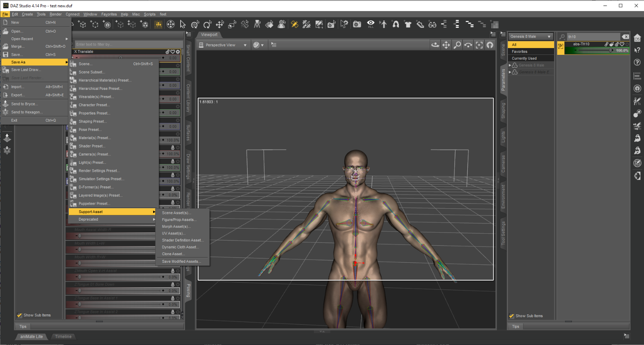
Task: Select Morph Asset(s)... from Support Asset
Action: pyautogui.click(x=183, y=227)
